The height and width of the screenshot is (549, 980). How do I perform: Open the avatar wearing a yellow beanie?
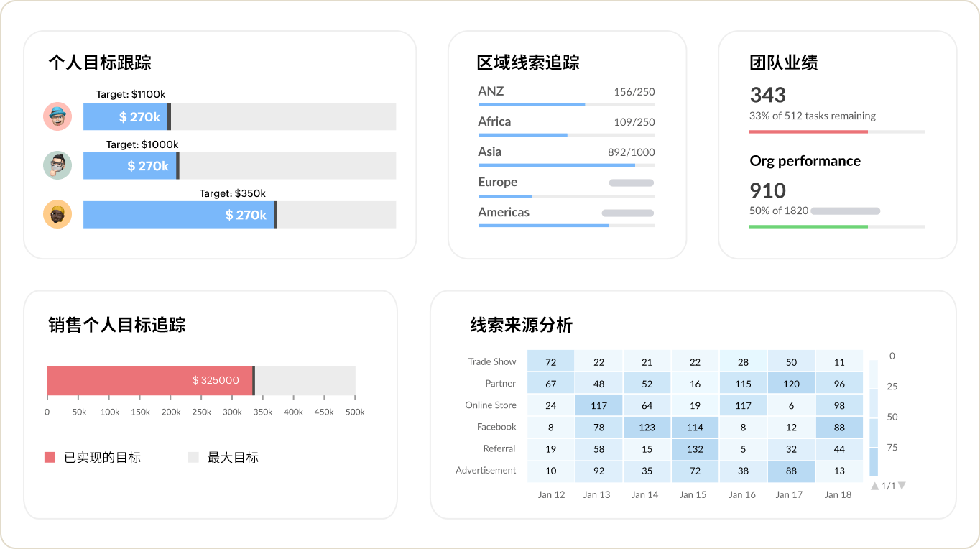click(x=57, y=214)
